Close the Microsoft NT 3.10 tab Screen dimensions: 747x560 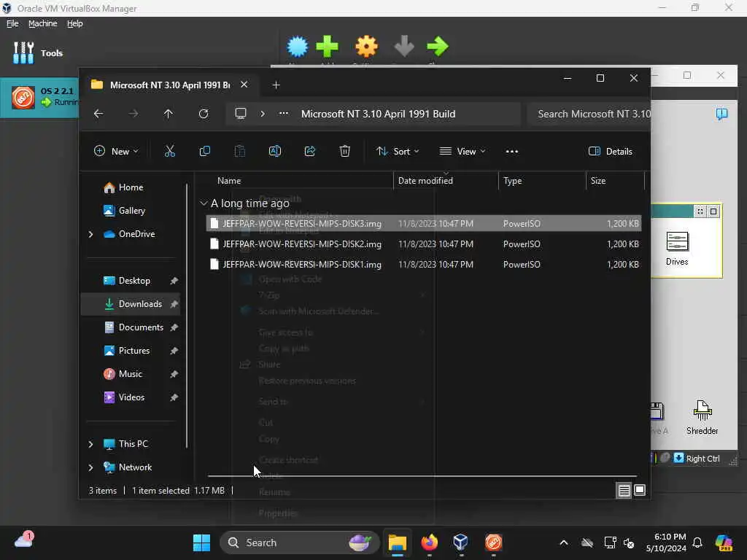[x=244, y=85]
